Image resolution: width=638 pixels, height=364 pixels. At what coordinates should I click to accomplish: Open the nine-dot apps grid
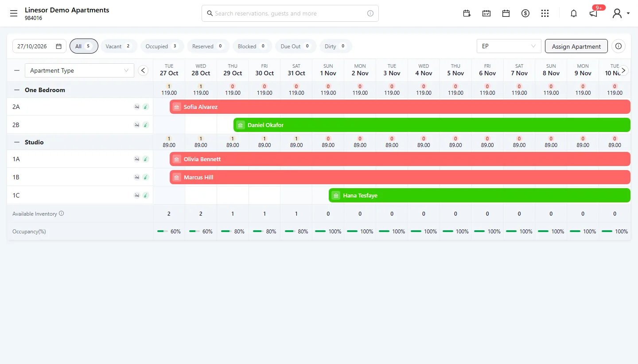[x=545, y=13]
